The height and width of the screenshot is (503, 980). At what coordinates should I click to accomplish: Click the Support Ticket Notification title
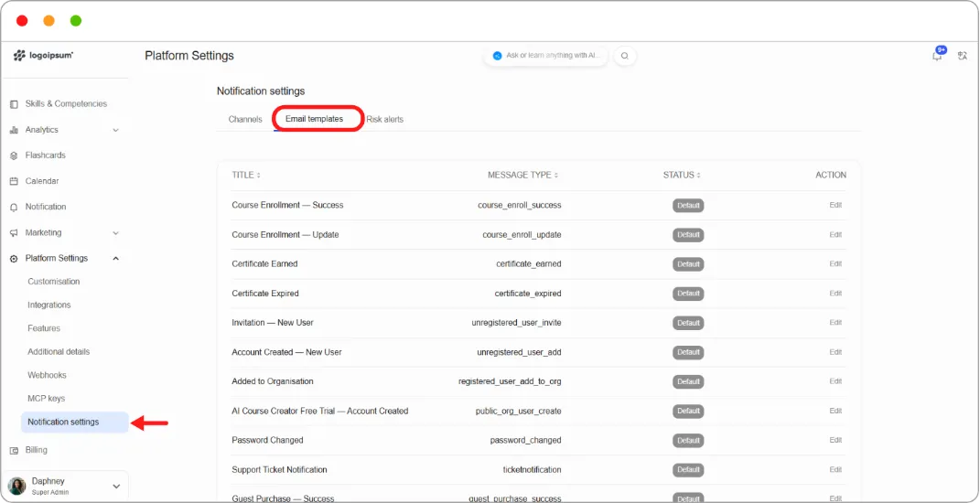(279, 470)
